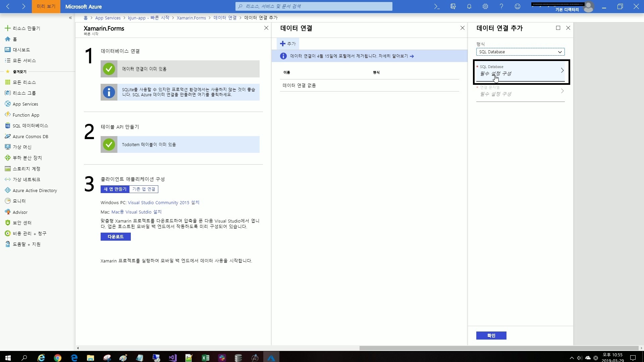Collapse the left sidebar with double chevron
This screenshot has height=362, width=644.
(x=70, y=18)
